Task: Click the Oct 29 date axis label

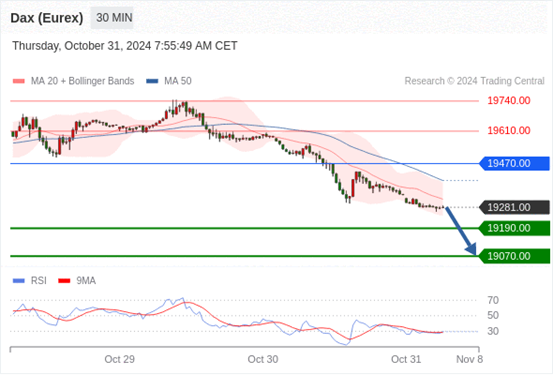Action: pos(120,359)
